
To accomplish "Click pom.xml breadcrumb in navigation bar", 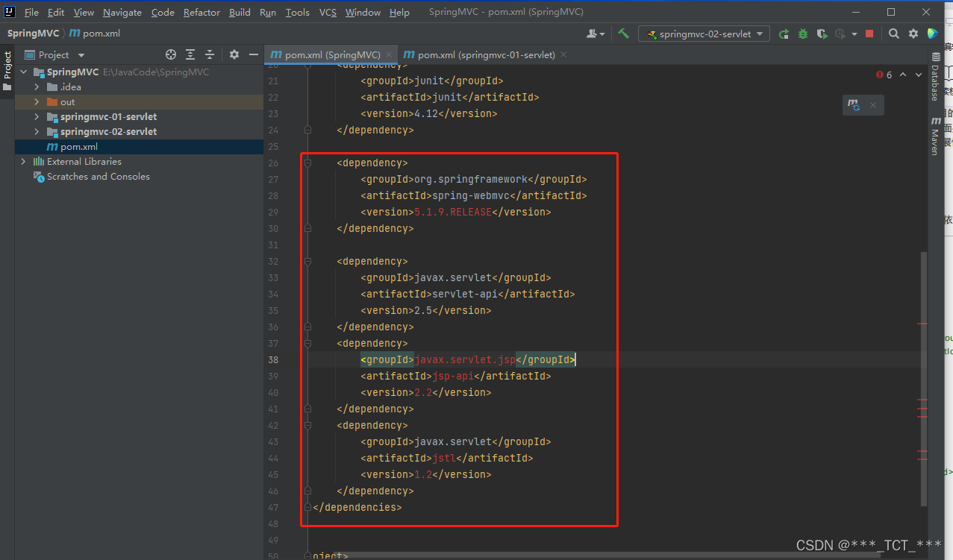I will [93, 34].
